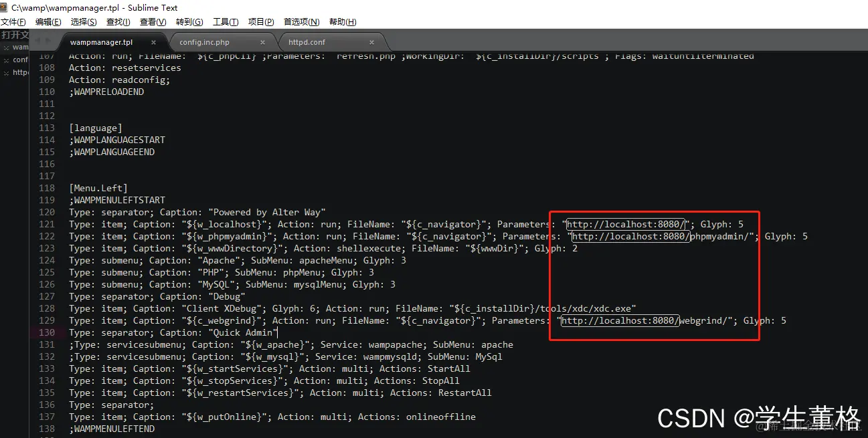
Task: Close httpd file from sidebar x icon
Action: click(x=6, y=73)
